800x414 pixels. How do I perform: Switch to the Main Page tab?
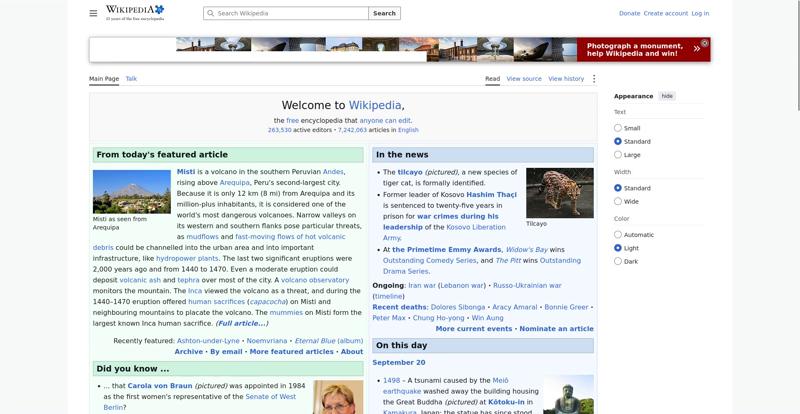click(x=104, y=79)
